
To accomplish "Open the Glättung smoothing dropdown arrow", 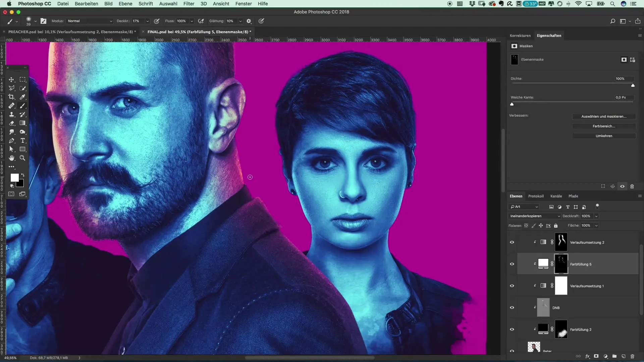I will click(x=240, y=21).
